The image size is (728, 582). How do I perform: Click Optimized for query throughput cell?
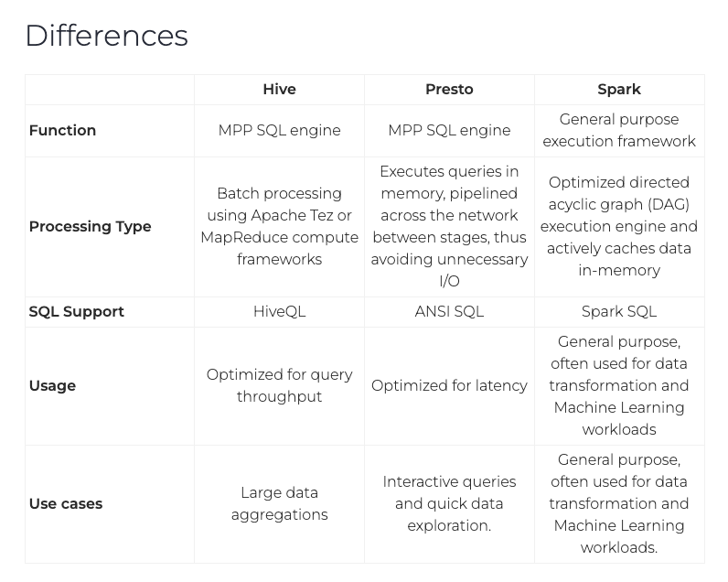[279, 385]
